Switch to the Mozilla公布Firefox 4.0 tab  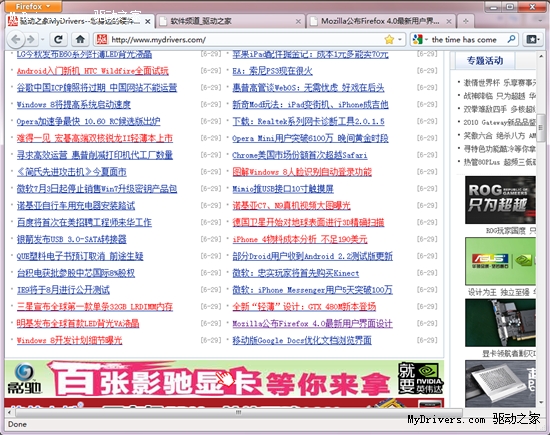(381, 21)
